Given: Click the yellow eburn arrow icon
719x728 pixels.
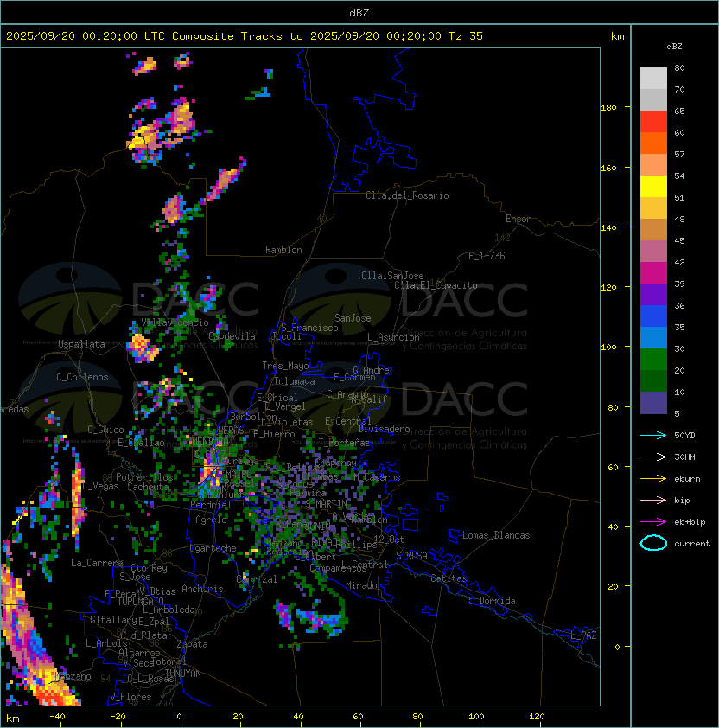Looking at the screenshot, I should [x=653, y=479].
